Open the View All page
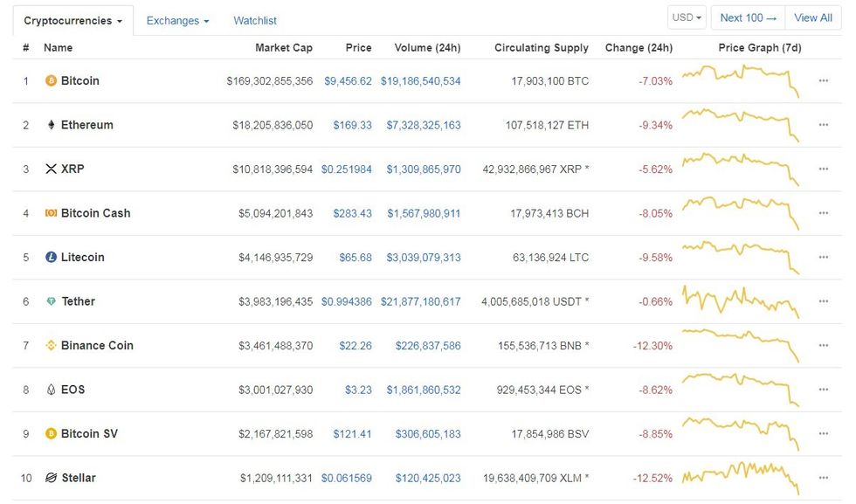This screenshot has height=504, width=856. pyautogui.click(x=813, y=17)
